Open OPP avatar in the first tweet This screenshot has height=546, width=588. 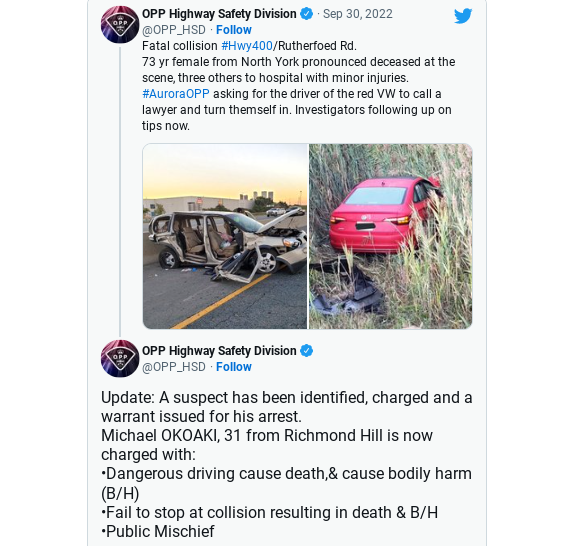tap(120, 24)
